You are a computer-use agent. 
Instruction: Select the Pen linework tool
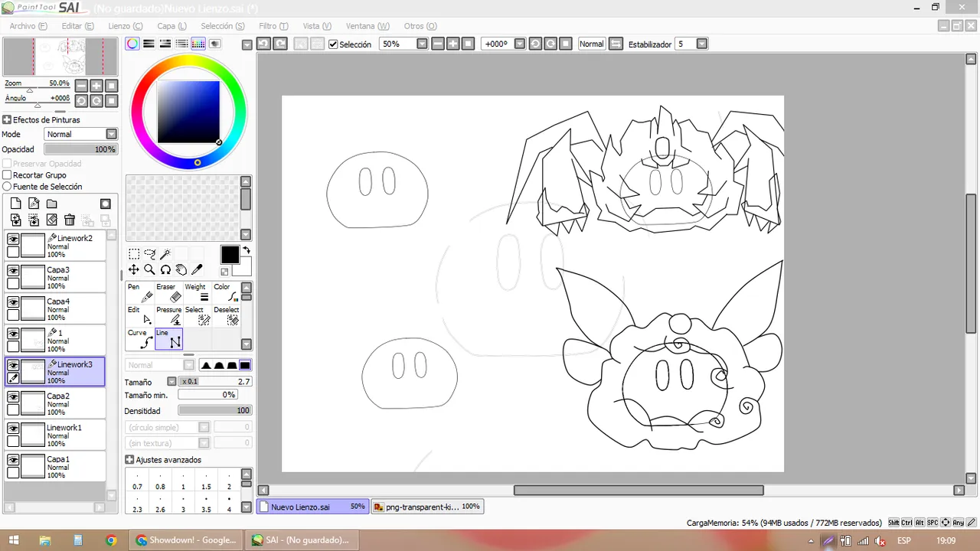point(140,293)
